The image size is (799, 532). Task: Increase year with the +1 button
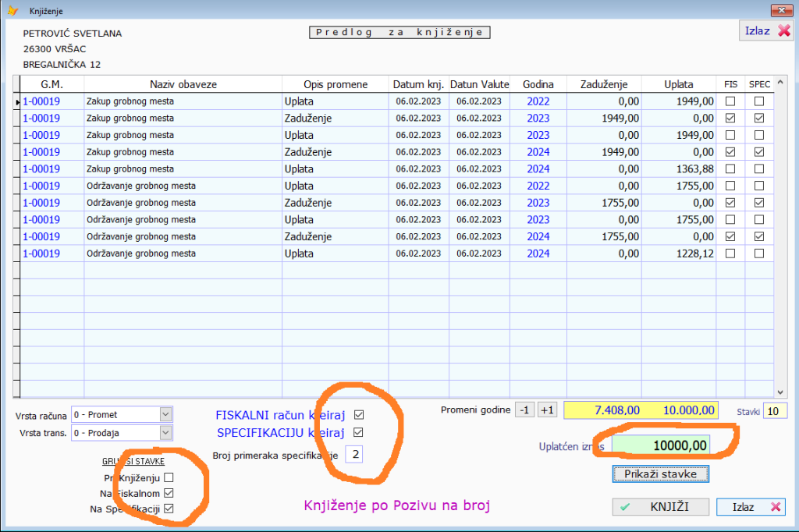point(546,410)
